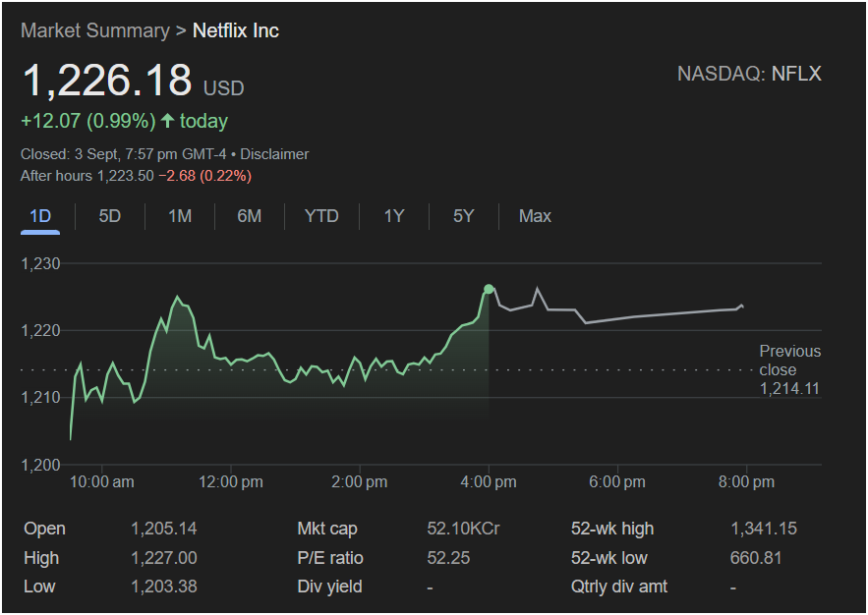Click the P/E ratio value 52.25
Screen dimensions: 868x615
pos(448,558)
